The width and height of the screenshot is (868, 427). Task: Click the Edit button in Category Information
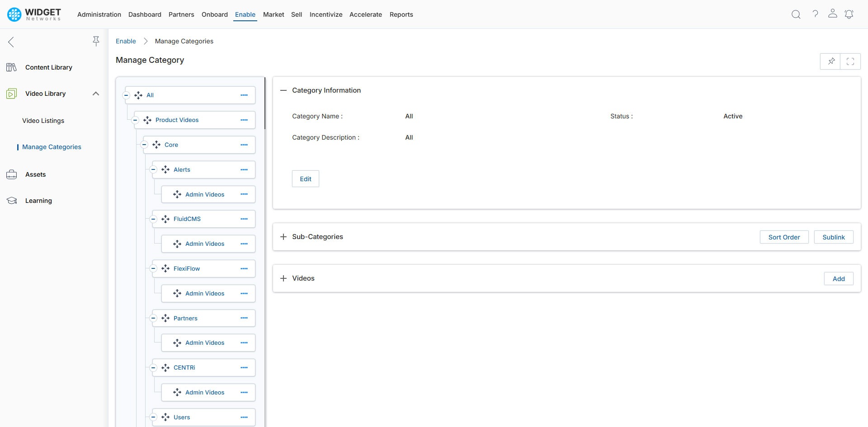coord(305,178)
